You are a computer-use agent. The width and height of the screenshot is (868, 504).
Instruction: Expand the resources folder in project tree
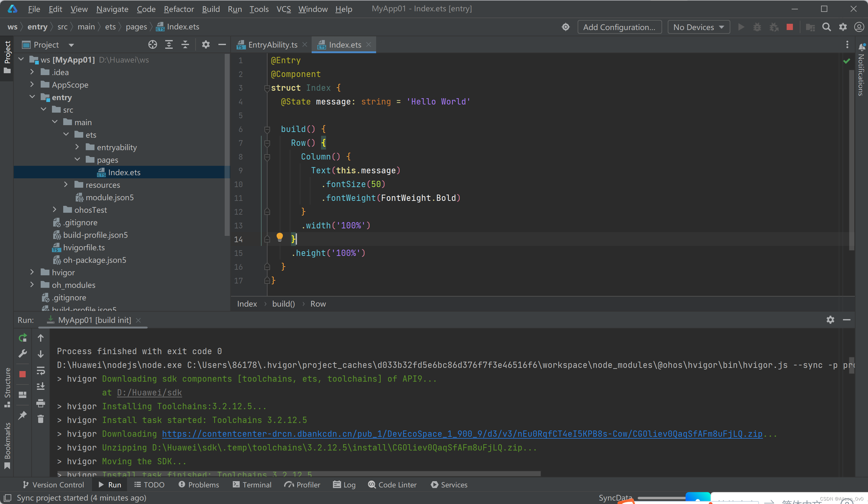pyautogui.click(x=66, y=185)
